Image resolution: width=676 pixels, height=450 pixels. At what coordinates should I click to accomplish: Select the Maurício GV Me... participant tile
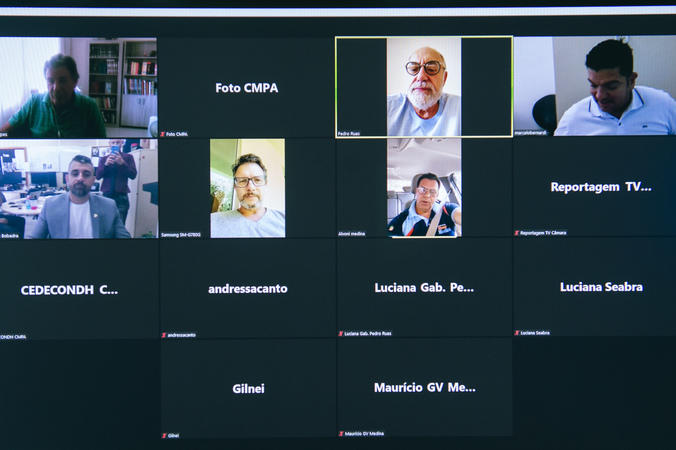point(425,387)
